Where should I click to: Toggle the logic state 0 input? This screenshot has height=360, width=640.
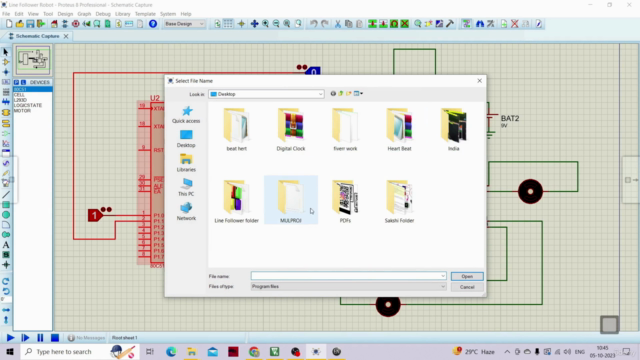tap(313, 72)
